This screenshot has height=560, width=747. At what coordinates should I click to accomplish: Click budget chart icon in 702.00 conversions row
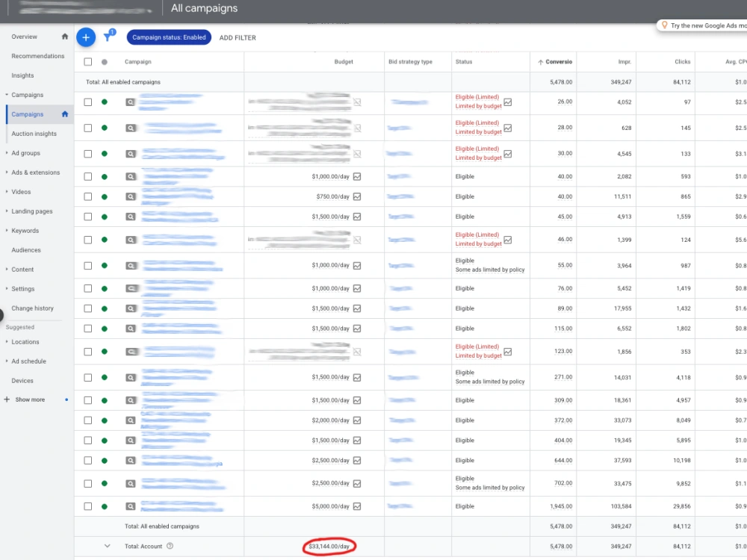pos(357,483)
